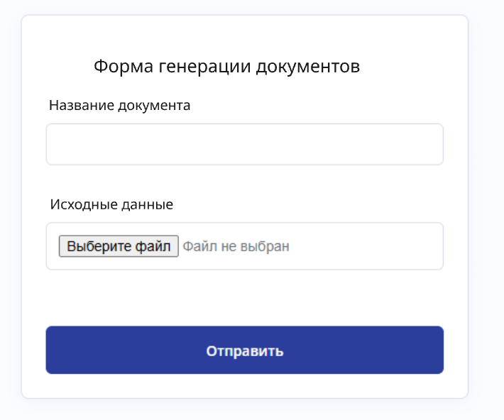
Task: Activate the "Название документа" text box
Action: point(244,145)
